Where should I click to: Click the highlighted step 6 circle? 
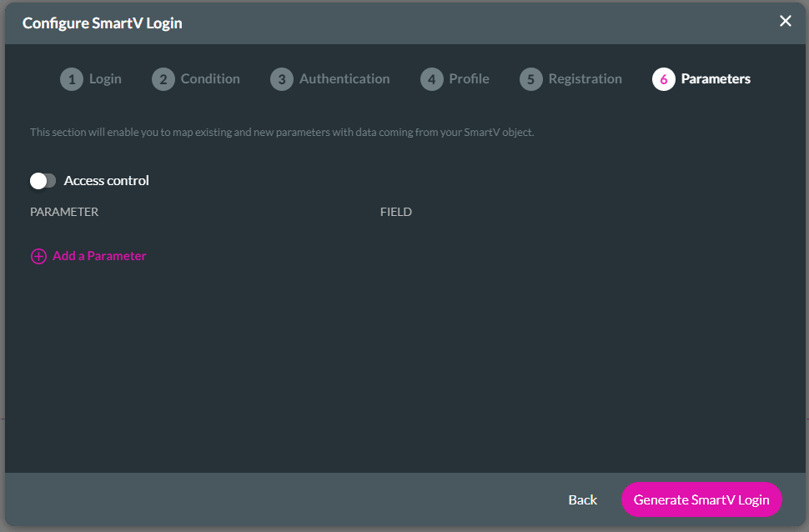tap(663, 79)
